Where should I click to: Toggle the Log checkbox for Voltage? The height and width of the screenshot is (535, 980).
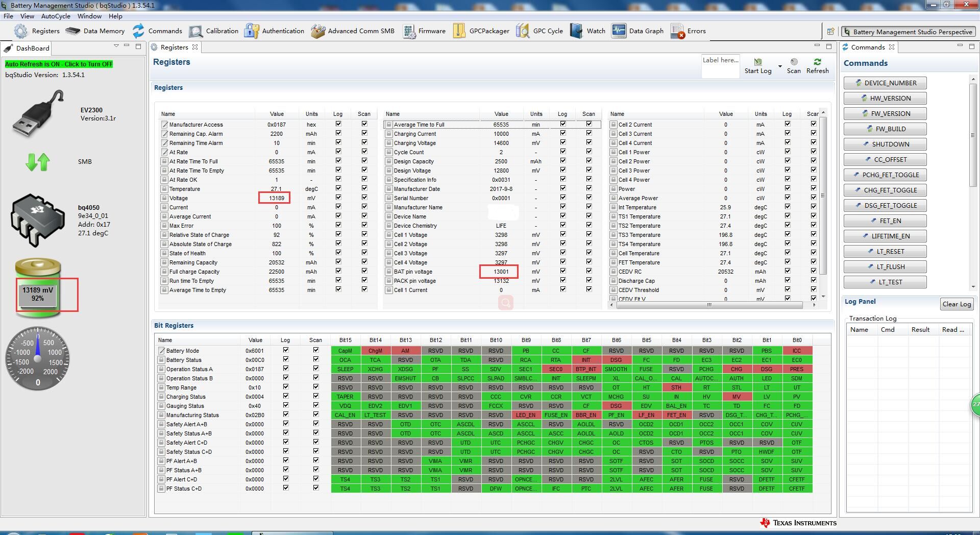(338, 198)
